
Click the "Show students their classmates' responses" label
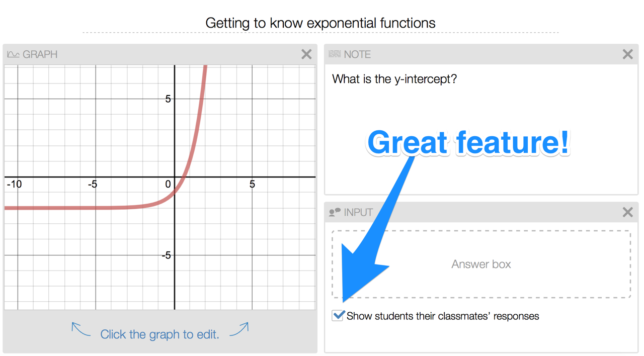(x=443, y=316)
